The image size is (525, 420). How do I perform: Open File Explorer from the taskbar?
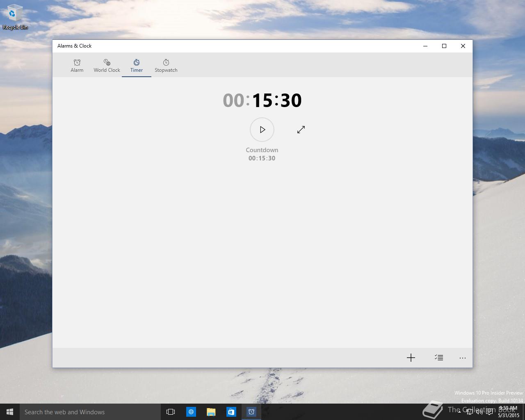click(211, 412)
